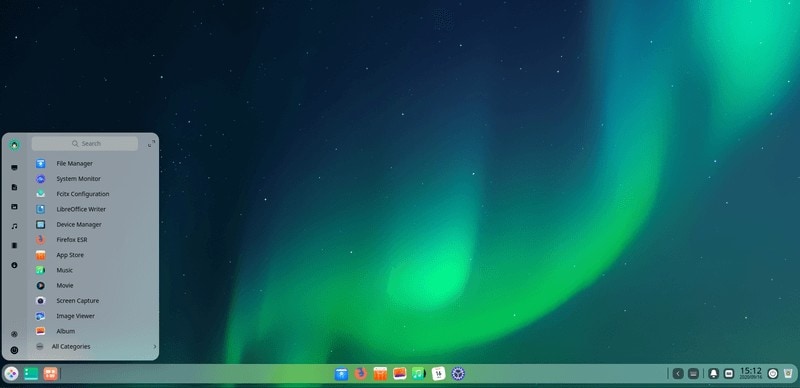Open settings gear icon in launcher sidebar
The image size is (800, 388).
[14, 334]
